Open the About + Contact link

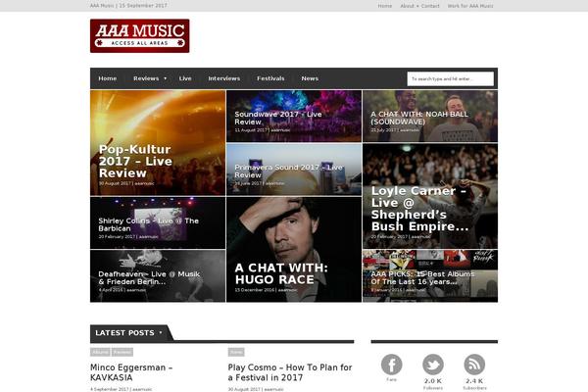click(x=419, y=6)
